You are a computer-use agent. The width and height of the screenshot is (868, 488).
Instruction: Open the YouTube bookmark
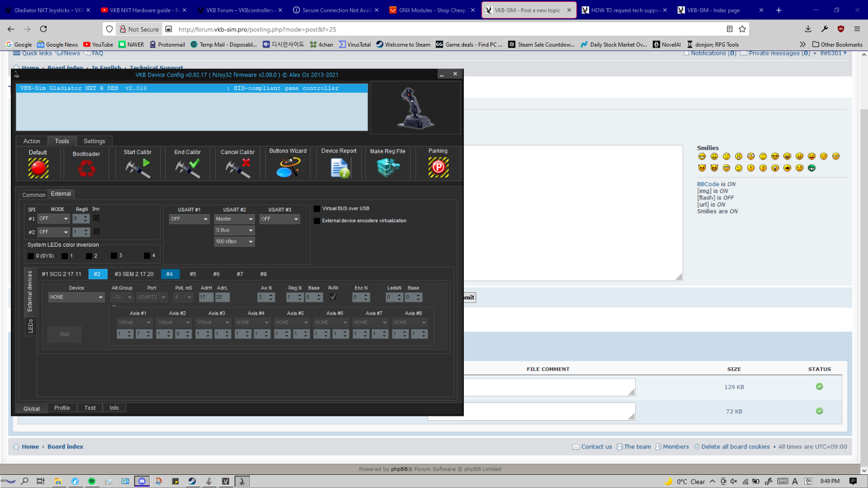(x=98, y=44)
